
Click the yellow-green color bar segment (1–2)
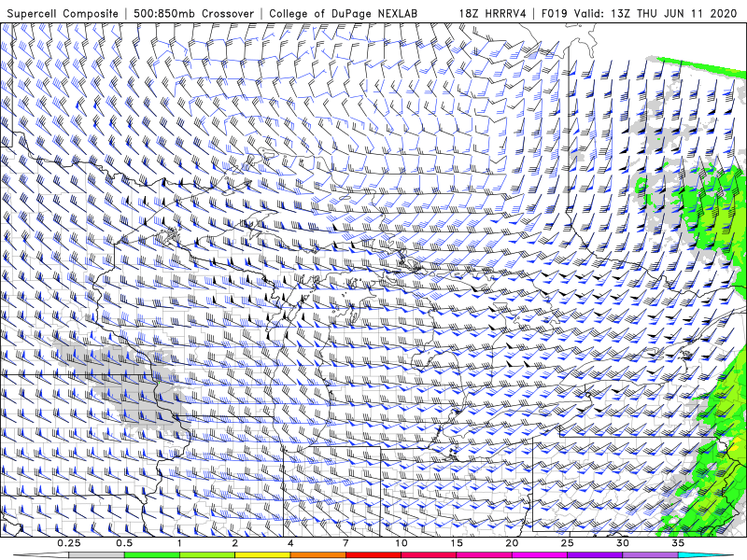[x=207, y=555]
